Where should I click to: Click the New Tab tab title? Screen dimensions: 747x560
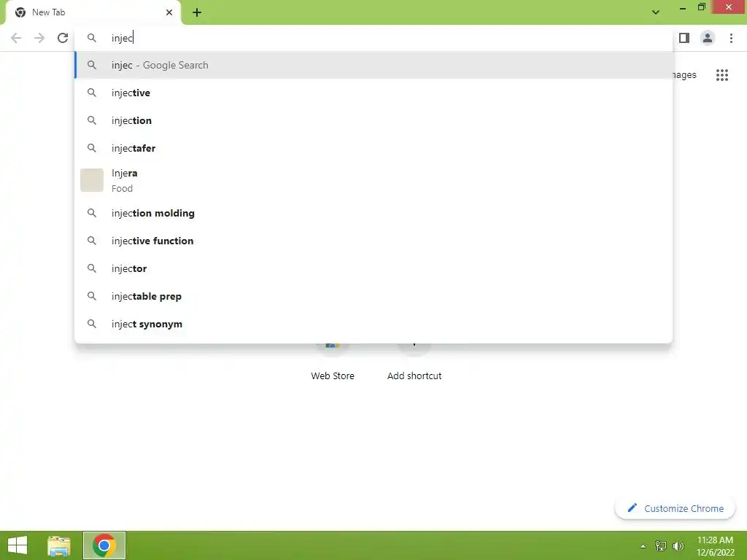49,12
